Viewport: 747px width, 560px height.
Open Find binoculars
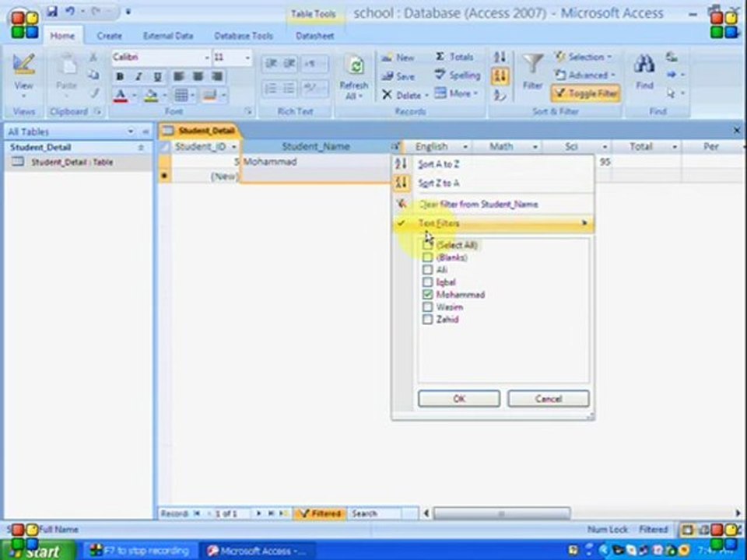644,72
